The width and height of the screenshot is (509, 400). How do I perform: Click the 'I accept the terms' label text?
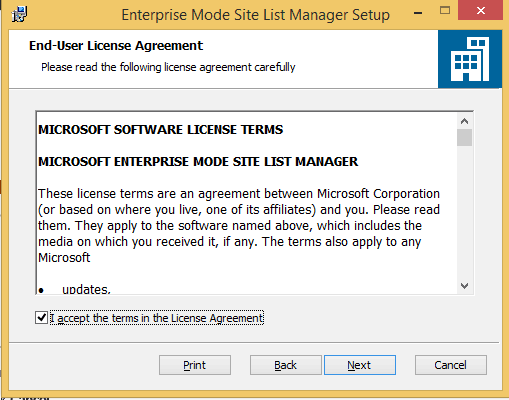click(157, 318)
